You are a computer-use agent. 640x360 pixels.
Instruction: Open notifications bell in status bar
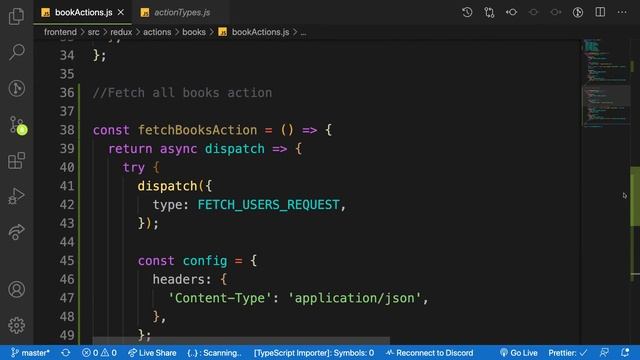[625, 353]
